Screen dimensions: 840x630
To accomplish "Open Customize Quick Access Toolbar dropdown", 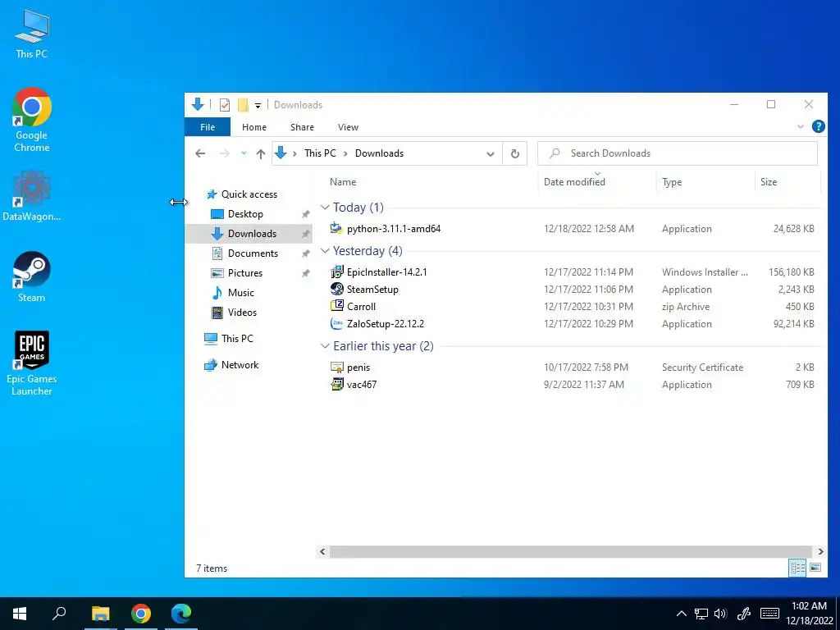I will [258, 106].
